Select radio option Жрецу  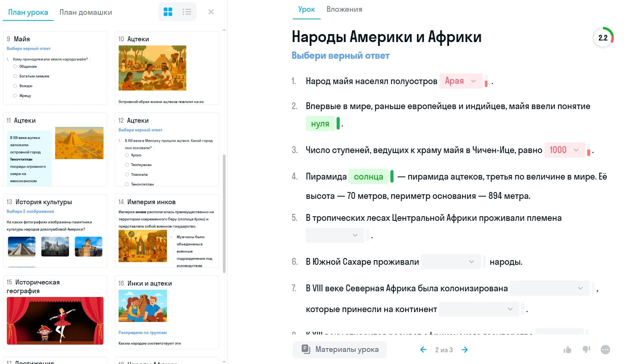point(15,96)
